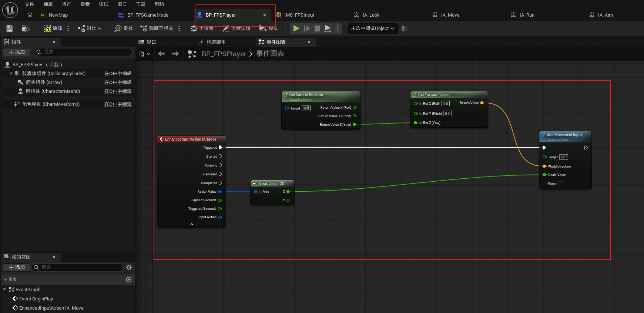644x313 pixels.
Task: Click the graph forward arrow
Action: coord(175,54)
